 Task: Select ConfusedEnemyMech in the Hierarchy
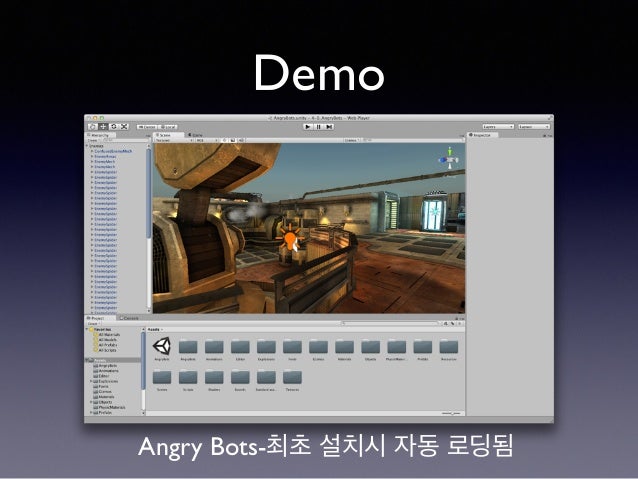[113, 151]
